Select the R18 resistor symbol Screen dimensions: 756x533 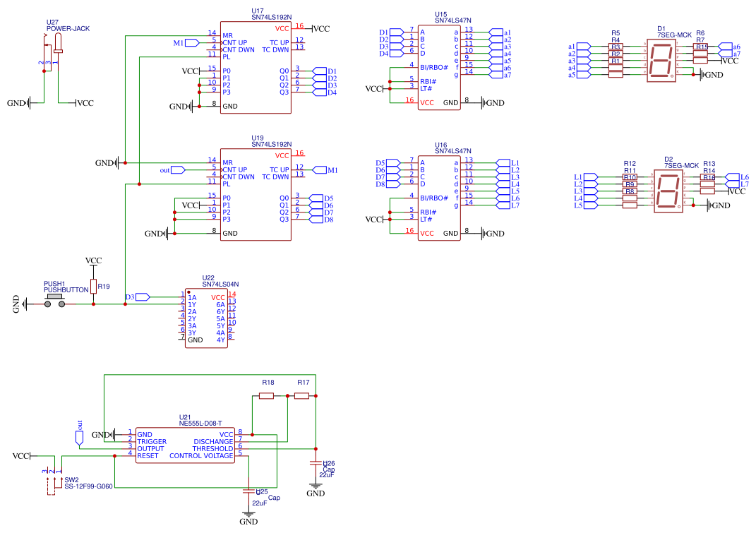point(267,395)
